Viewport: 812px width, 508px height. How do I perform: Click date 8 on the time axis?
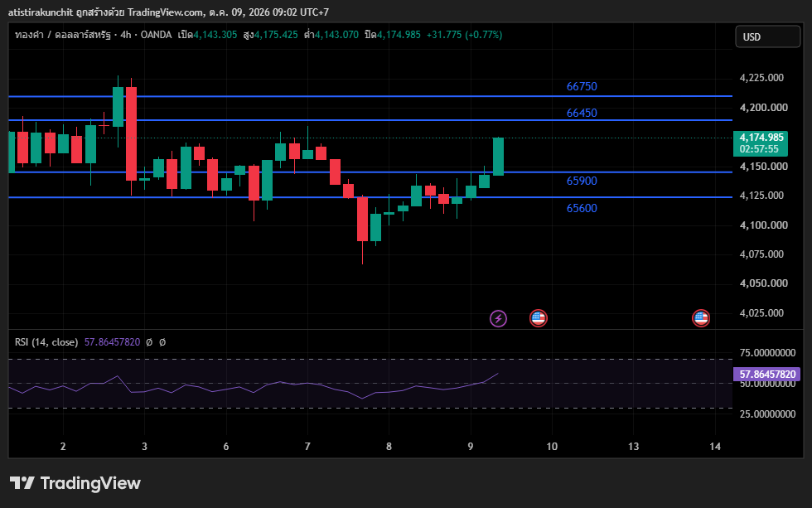389,447
